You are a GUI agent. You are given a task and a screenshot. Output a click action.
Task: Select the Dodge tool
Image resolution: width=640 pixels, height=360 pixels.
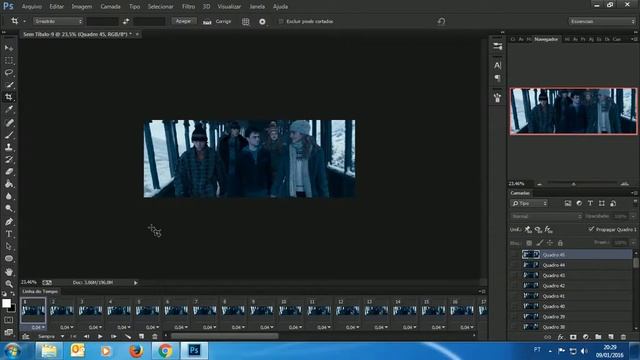click(x=9, y=208)
